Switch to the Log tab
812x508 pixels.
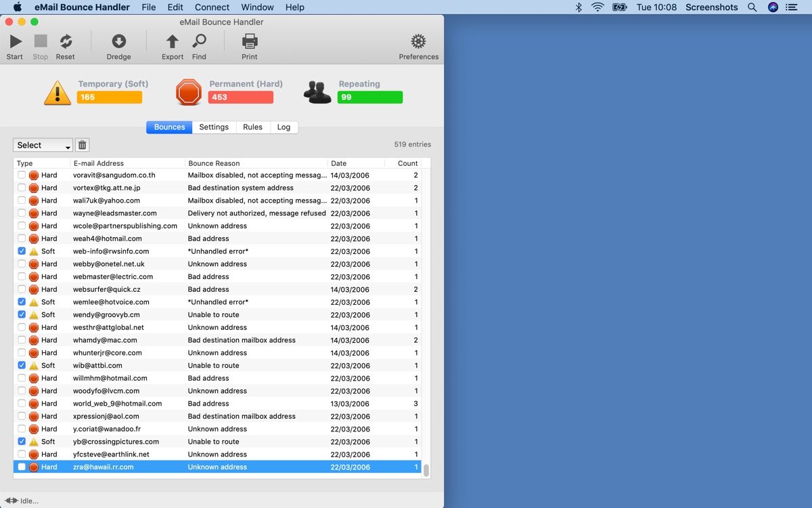[284, 127]
